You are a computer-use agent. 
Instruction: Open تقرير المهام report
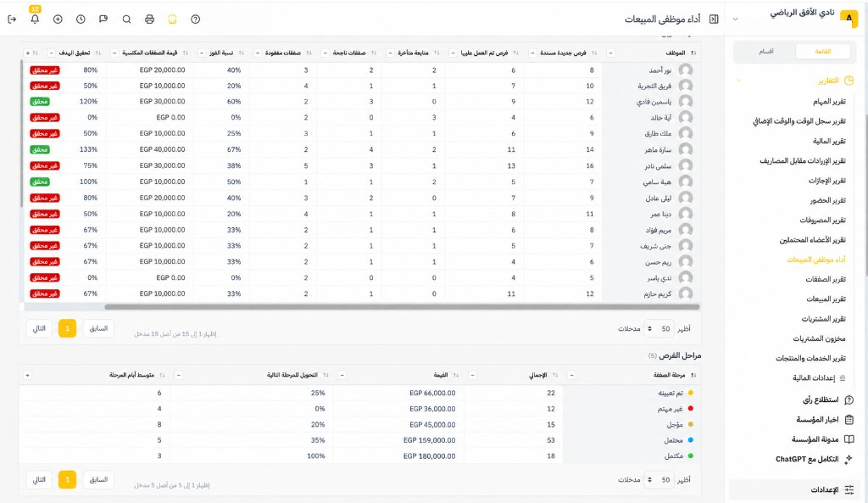point(829,102)
